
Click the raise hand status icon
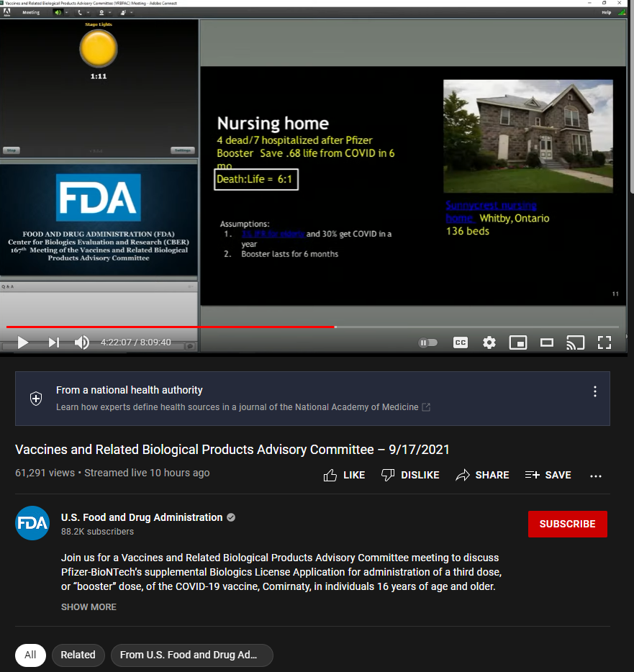123,12
